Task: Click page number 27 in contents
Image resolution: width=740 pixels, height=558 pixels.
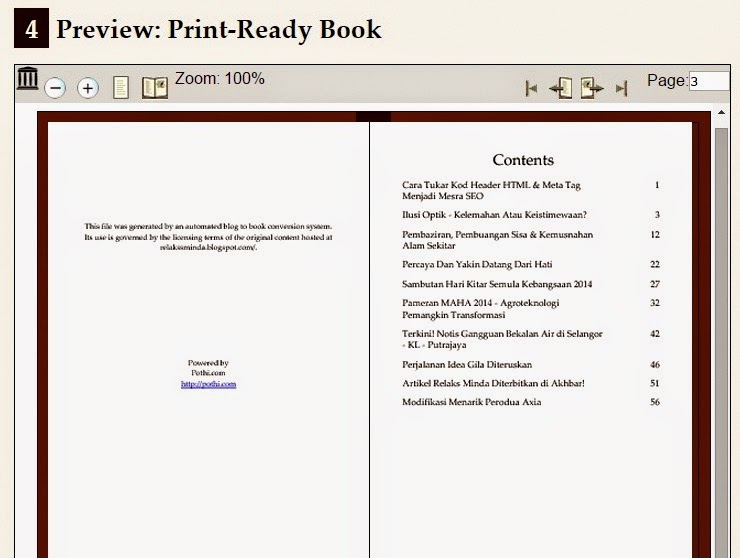Action: click(x=655, y=284)
